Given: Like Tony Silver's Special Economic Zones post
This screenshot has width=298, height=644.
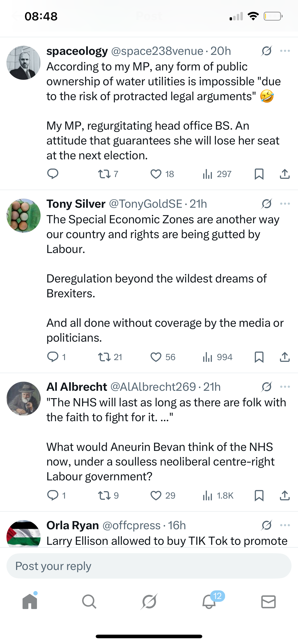Looking at the screenshot, I should (x=156, y=357).
